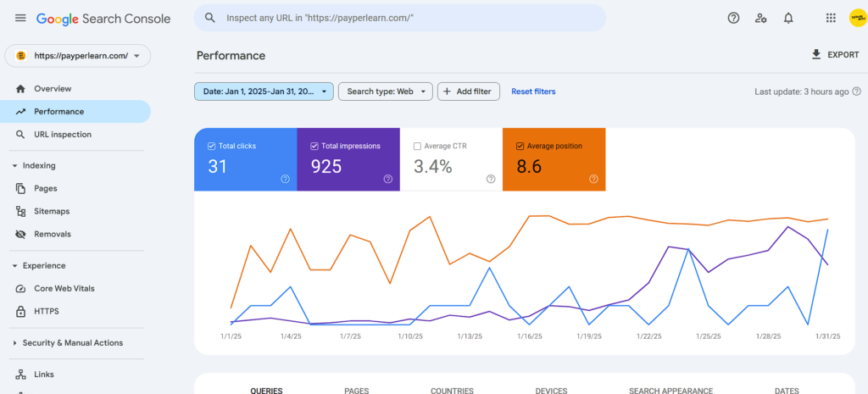
Task: Click help icon on Total impressions card
Action: [388, 179]
